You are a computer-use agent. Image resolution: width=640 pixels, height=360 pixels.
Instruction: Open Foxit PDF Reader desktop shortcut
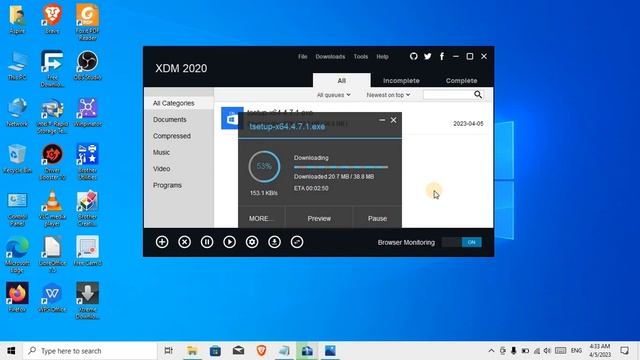pos(87,22)
